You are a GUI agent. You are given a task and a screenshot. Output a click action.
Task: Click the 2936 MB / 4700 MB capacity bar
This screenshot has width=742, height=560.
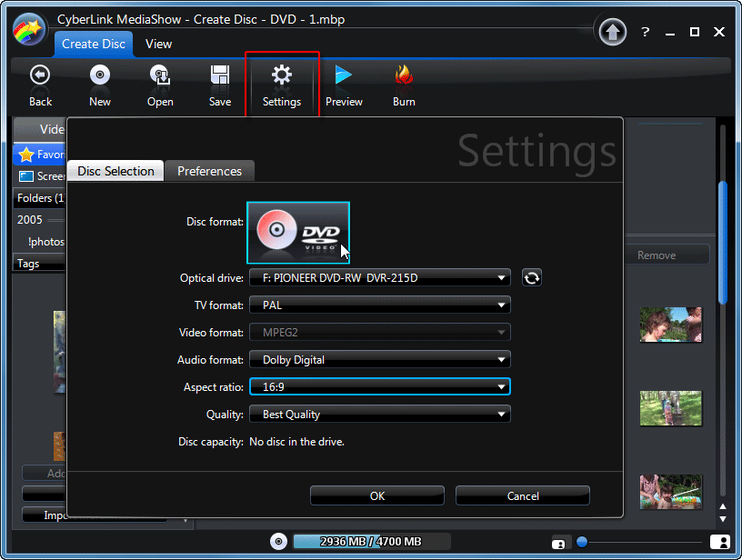pyautogui.click(x=371, y=541)
